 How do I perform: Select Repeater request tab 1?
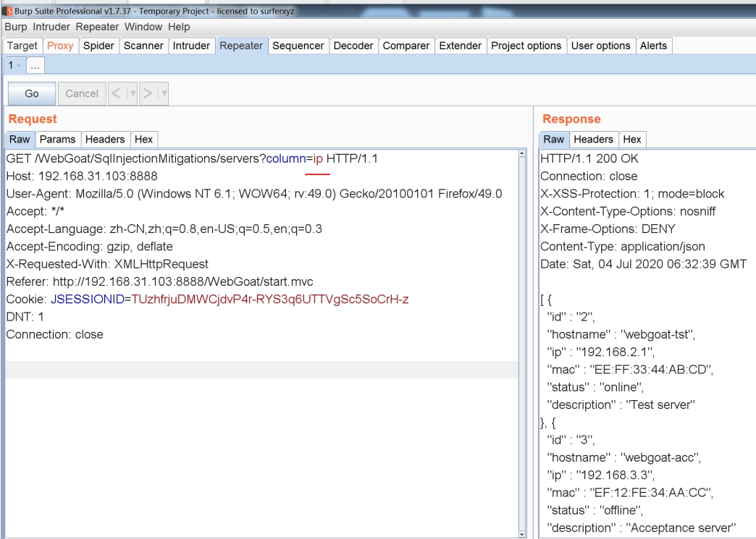(x=11, y=66)
